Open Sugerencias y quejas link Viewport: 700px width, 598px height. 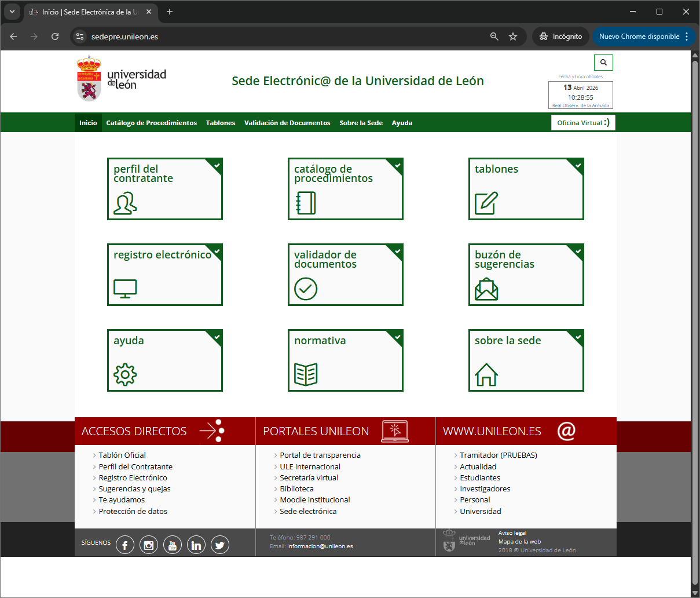pos(135,489)
